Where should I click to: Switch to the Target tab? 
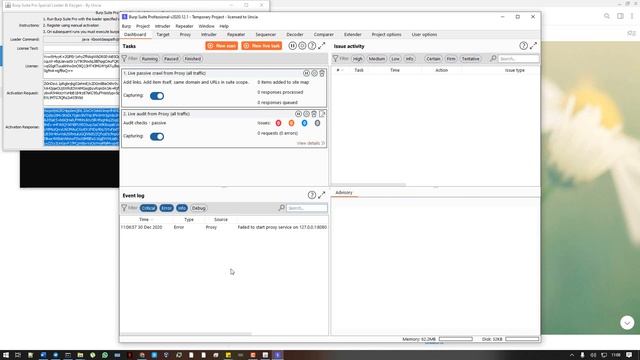[163, 35]
